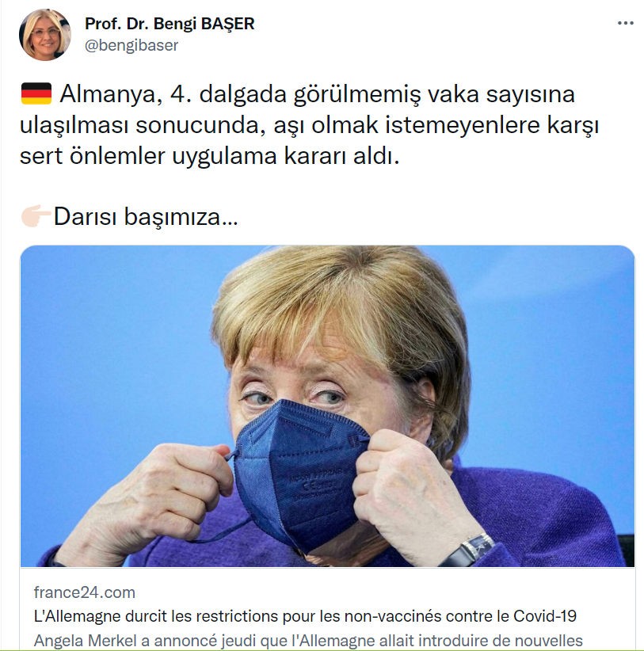Open the three-dot more options menu

pyautogui.click(x=625, y=23)
